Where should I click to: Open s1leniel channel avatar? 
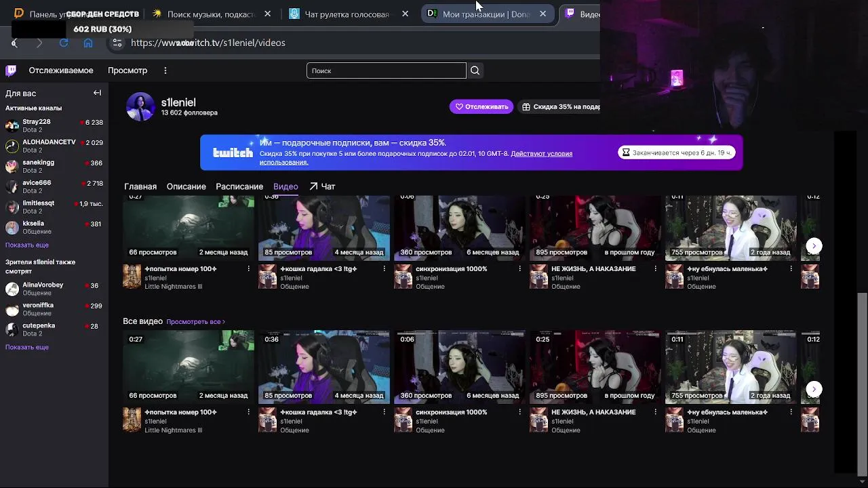click(140, 106)
